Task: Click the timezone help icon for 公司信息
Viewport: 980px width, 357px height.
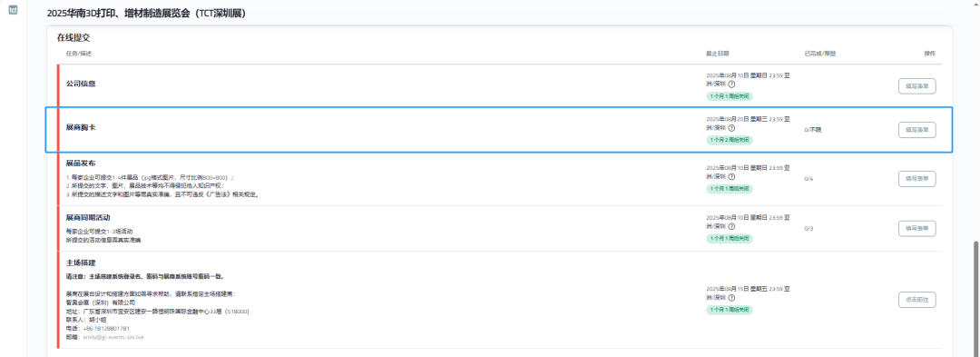Action: [731, 84]
